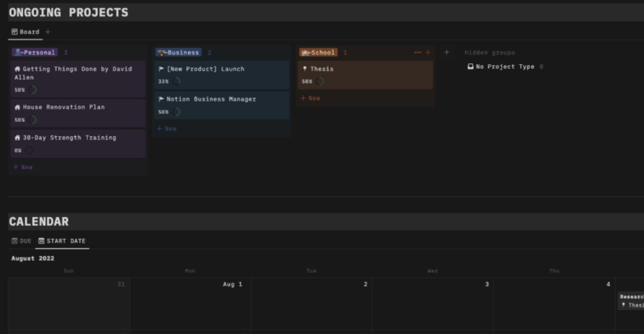Screen dimensions: 644x334
Task: Click the progress ring on the Thesis card
Action: [320, 81]
